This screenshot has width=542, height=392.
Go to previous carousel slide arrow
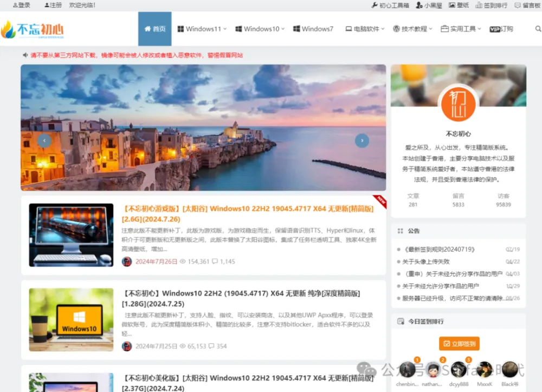[x=44, y=141]
